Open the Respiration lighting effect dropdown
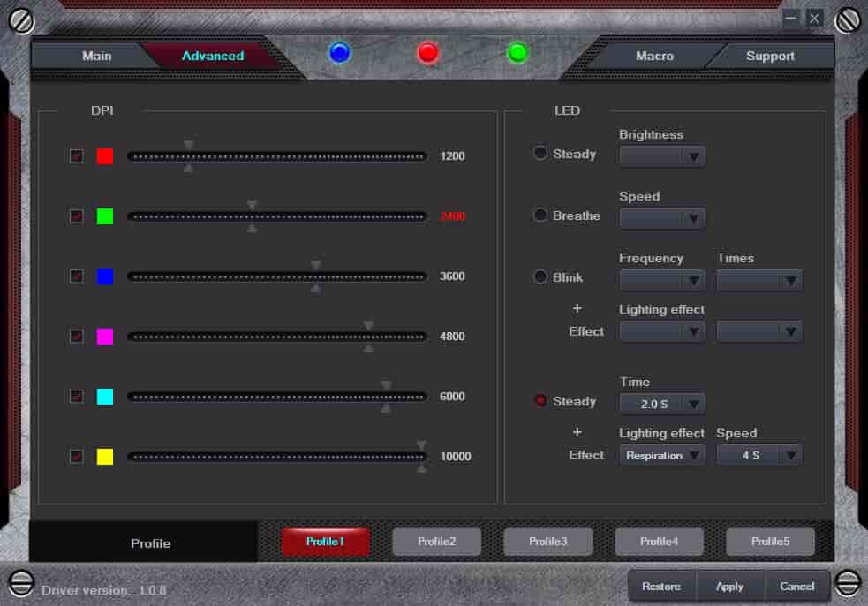868x606 pixels. click(x=662, y=455)
